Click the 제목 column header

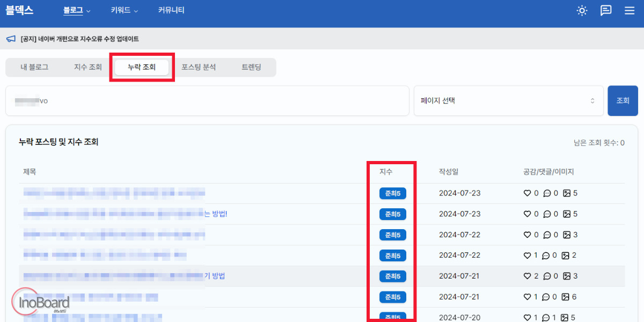30,172
